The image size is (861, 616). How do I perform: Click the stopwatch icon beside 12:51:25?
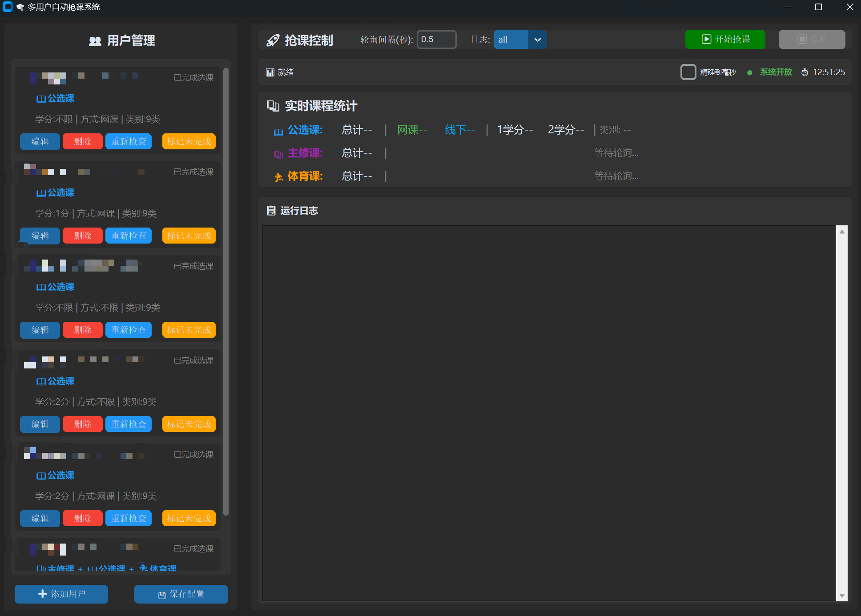tap(805, 72)
